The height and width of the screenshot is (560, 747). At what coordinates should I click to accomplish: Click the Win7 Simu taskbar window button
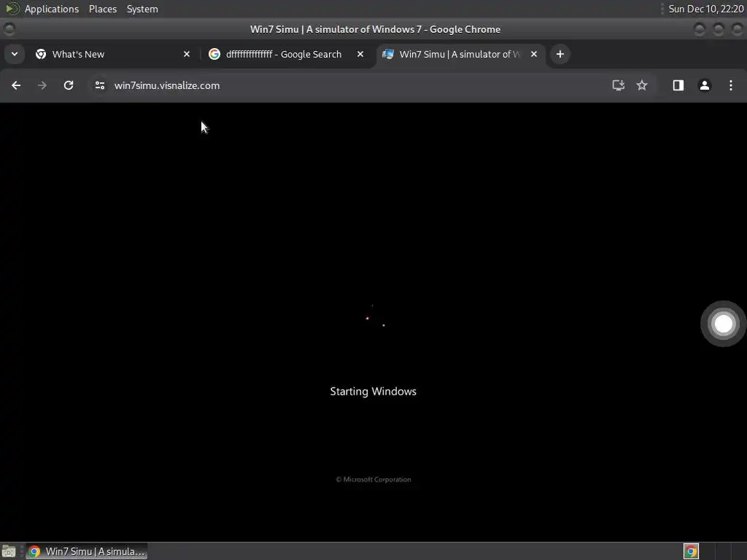tap(87, 551)
